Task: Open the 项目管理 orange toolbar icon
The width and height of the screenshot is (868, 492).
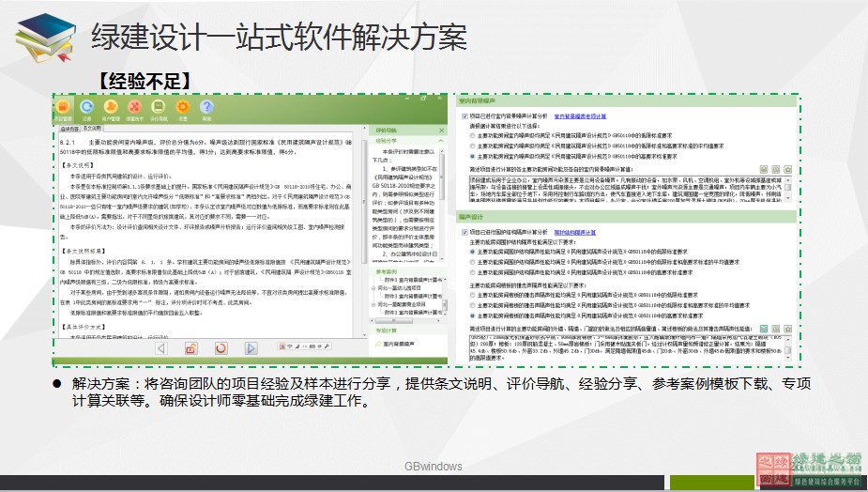Action: pos(63,106)
